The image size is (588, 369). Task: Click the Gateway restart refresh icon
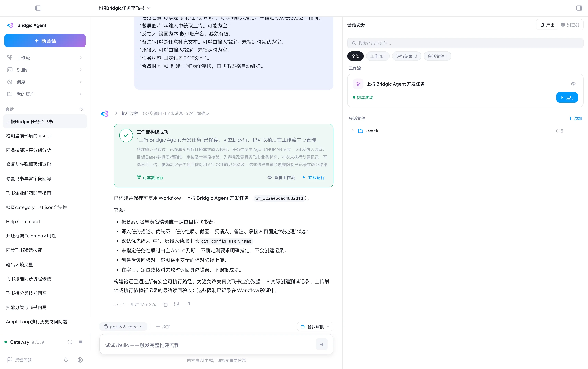(x=70, y=342)
